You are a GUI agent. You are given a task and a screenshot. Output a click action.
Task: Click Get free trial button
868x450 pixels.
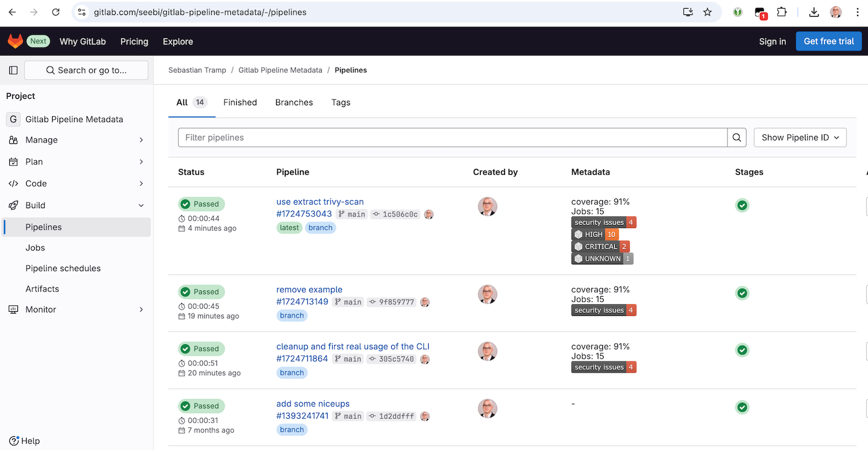point(829,41)
